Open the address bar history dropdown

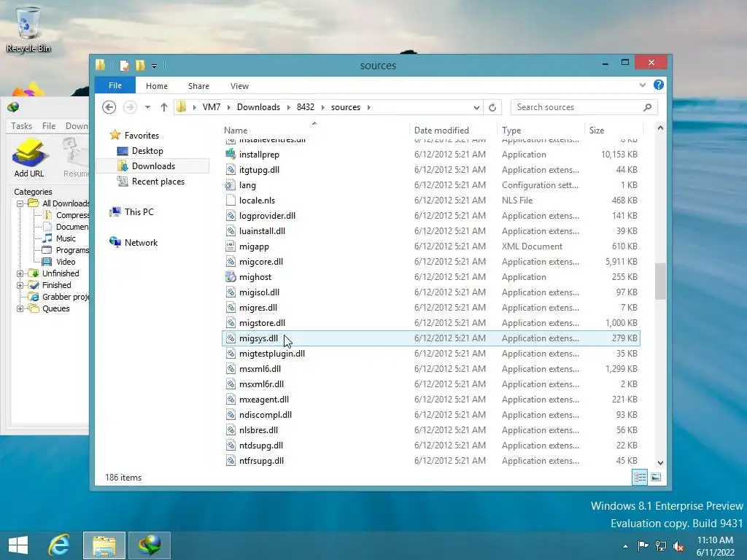(x=476, y=107)
